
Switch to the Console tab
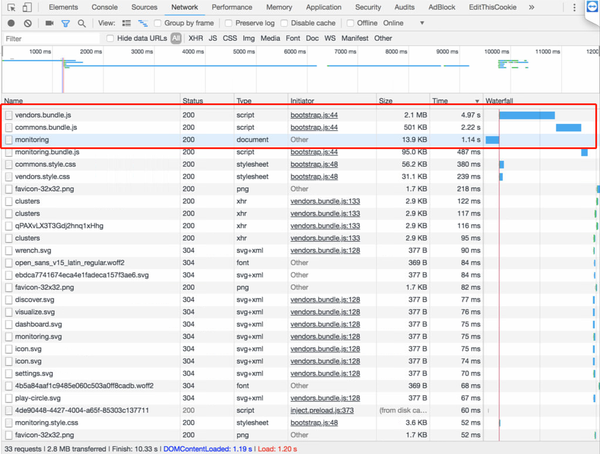coord(104,7)
